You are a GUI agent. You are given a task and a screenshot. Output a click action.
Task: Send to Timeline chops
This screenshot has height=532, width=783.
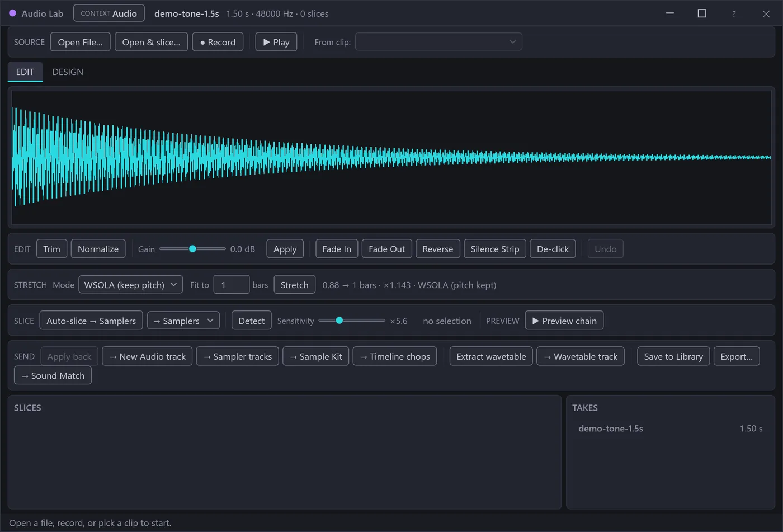tap(395, 356)
